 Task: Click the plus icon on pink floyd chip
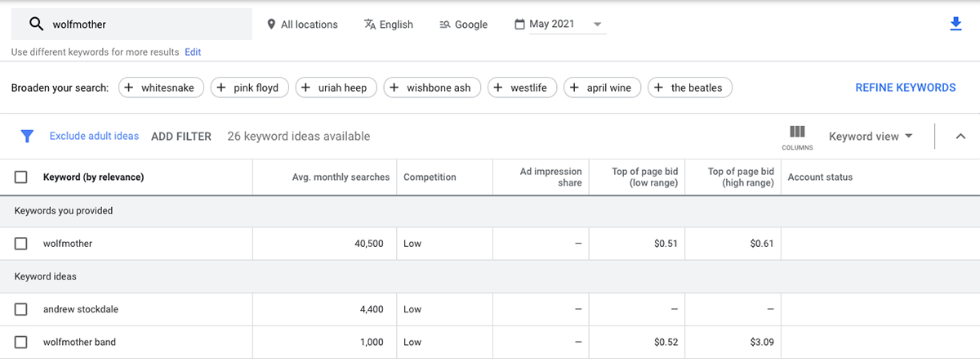coord(221,88)
